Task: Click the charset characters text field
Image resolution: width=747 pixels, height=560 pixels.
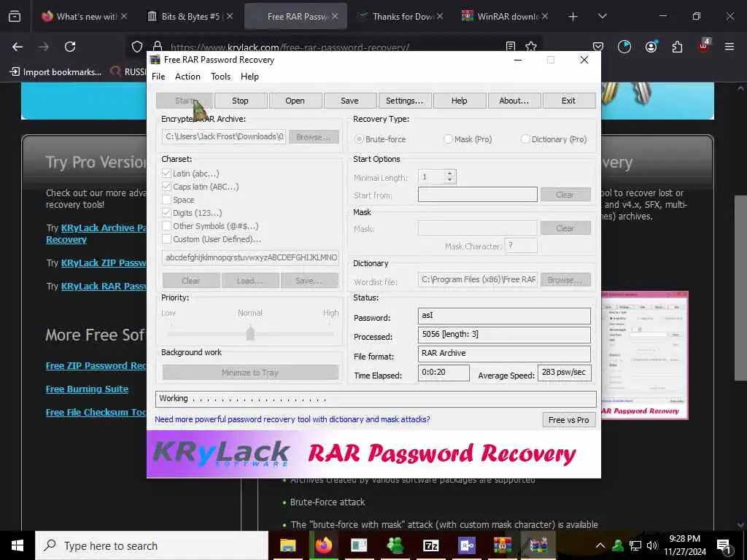Action: (x=251, y=257)
